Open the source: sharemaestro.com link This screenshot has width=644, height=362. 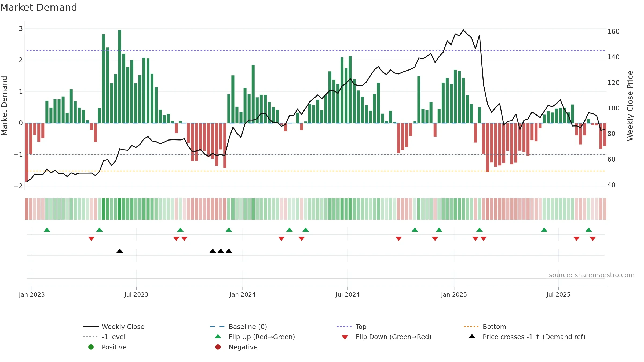pyautogui.click(x=592, y=275)
